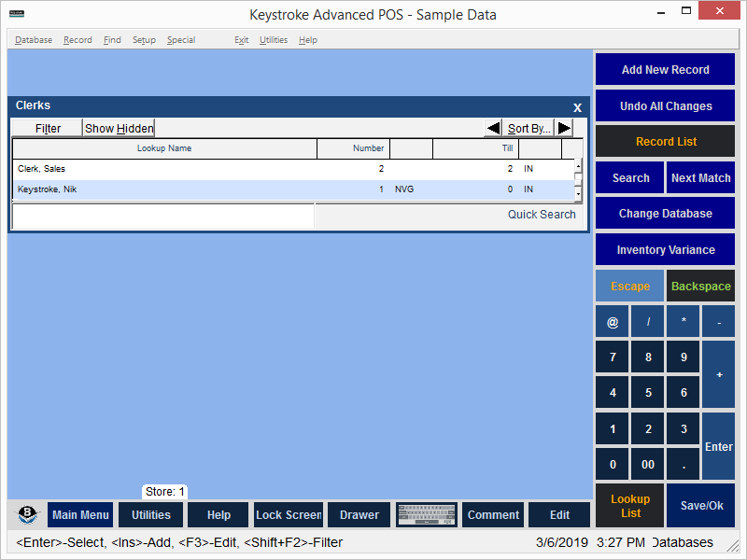Close the Clerks panel with X
This screenshot has width=747, height=560.
(577, 107)
